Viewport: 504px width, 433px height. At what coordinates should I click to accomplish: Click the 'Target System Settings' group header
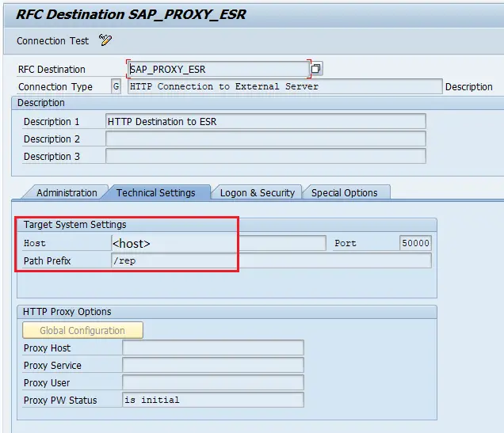(x=74, y=224)
